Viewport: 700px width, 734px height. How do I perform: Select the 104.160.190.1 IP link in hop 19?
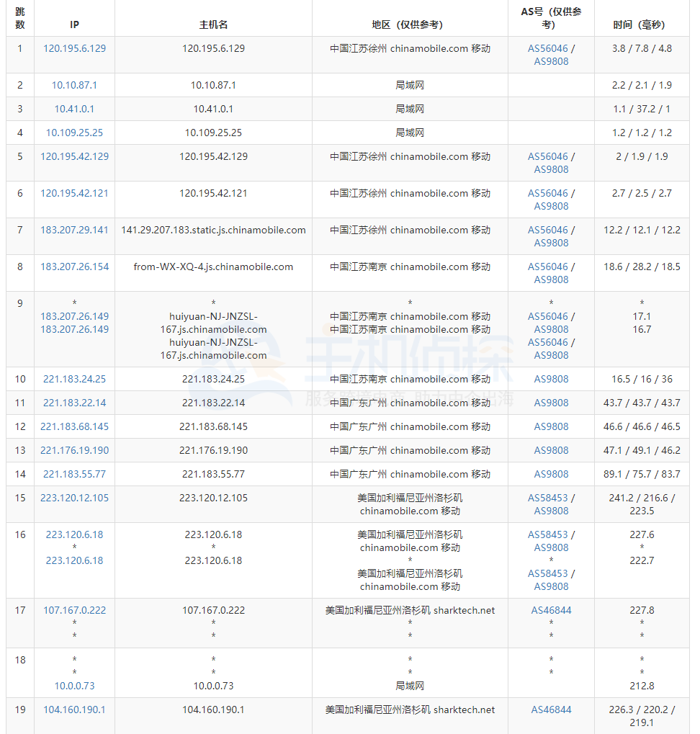pos(74,710)
